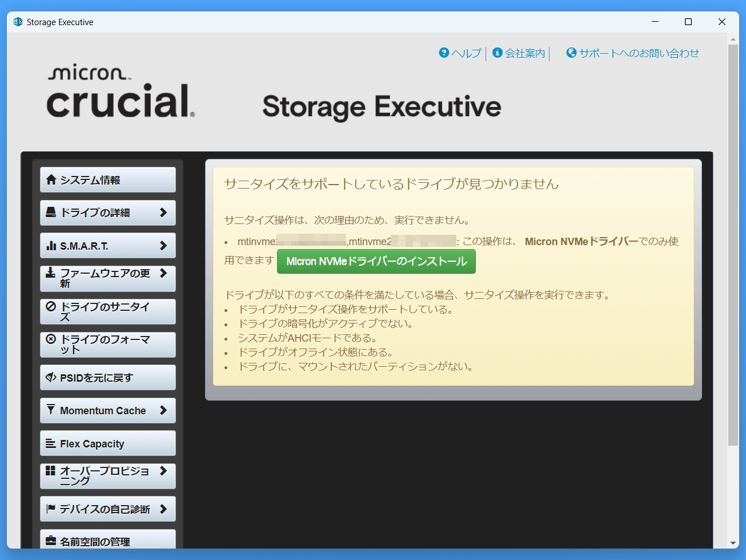Click the line ドライブの暗号化がアクティブでない。

pyautogui.click(x=326, y=323)
